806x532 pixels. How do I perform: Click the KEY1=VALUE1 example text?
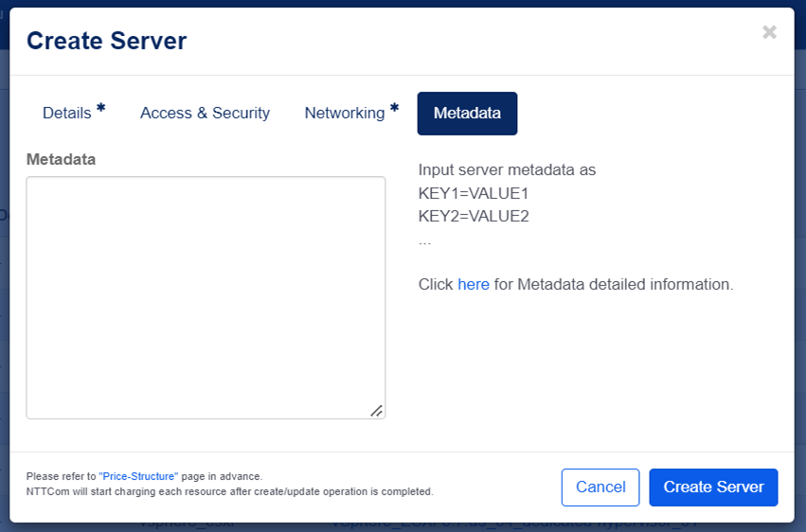474,193
